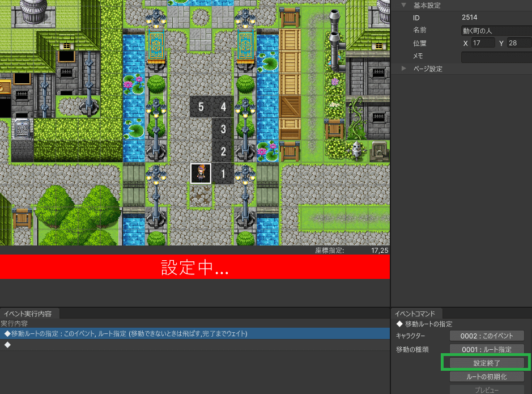Focus the メモ text field
Viewport: 532px width, 394px height.
tap(496, 56)
